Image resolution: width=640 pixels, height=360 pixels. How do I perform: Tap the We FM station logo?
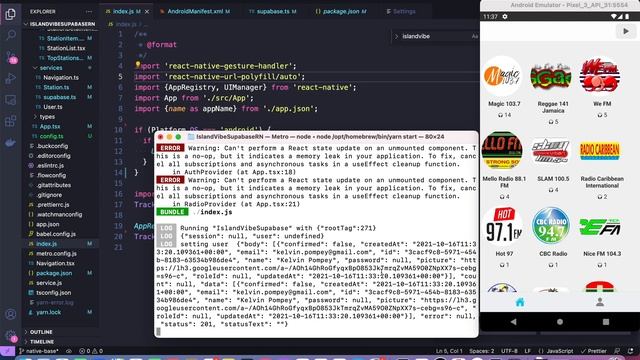pyautogui.click(x=600, y=76)
